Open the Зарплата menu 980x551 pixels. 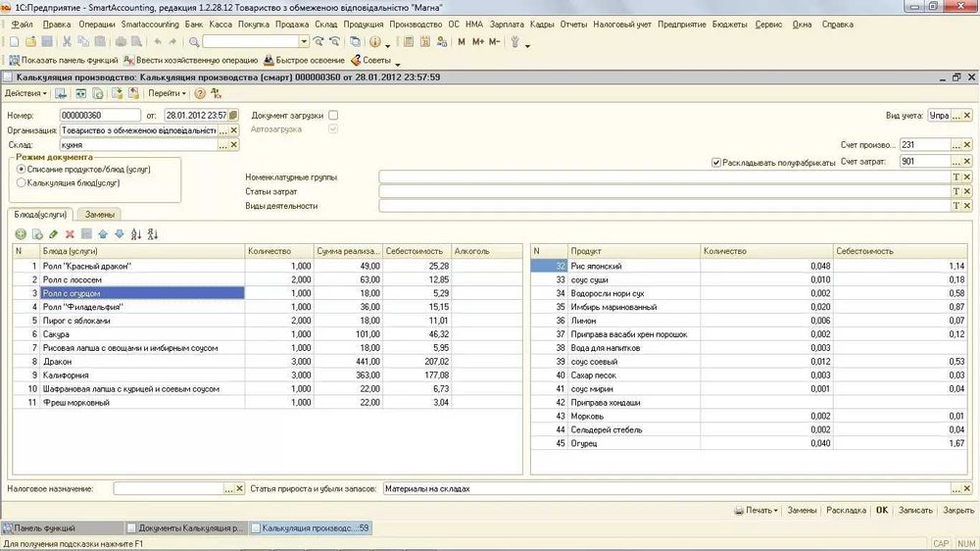[x=506, y=24]
